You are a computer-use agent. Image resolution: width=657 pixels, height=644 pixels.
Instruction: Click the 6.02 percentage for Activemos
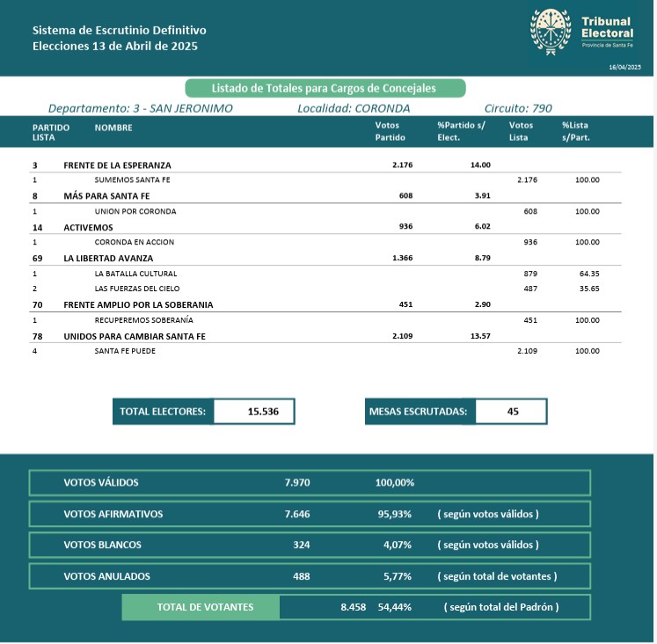click(x=482, y=226)
